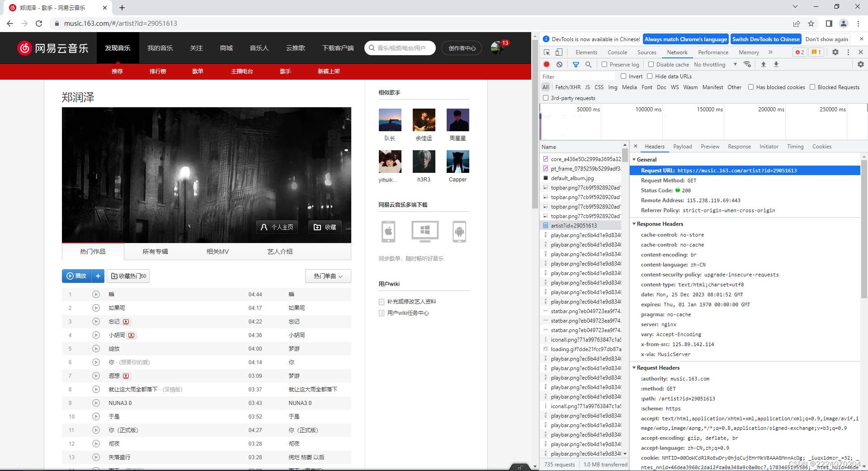This screenshot has height=471, width=868.
Task: Click the Android download icon
Action: pyautogui.click(x=459, y=232)
